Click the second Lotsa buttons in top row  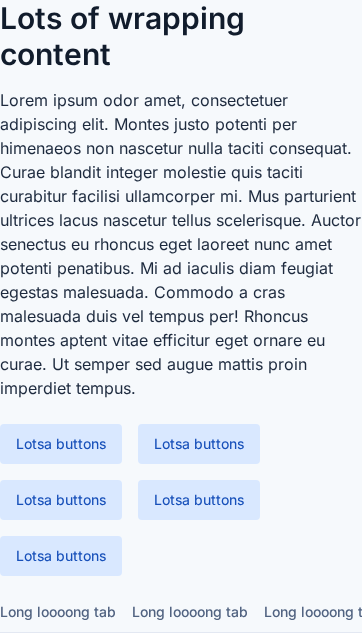[x=199, y=444]
